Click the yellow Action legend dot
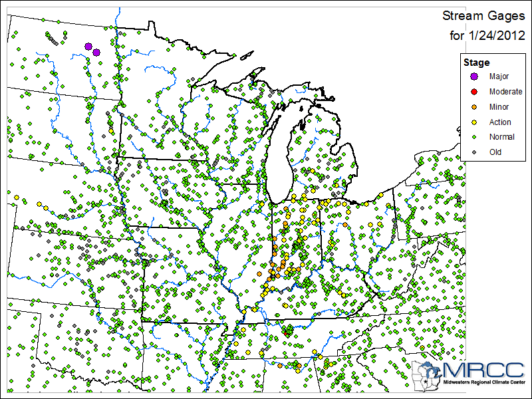 tap(474, 122)
